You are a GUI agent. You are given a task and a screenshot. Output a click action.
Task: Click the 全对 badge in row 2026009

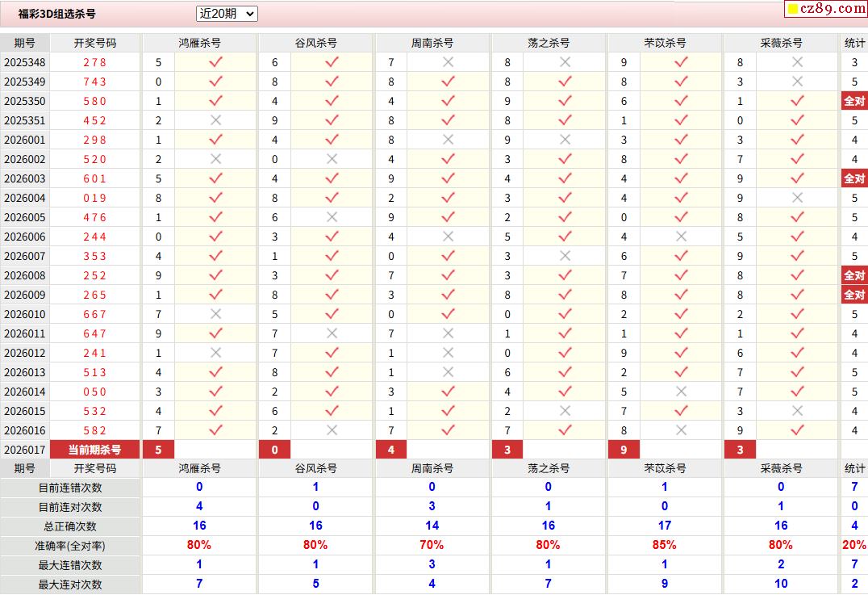853,295
